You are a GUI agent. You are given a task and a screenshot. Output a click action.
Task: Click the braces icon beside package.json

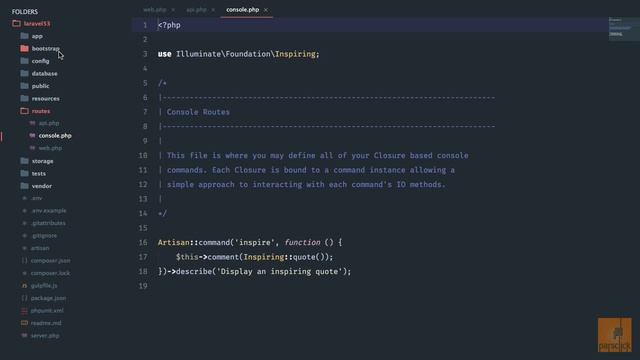click(x=24, y=298)
